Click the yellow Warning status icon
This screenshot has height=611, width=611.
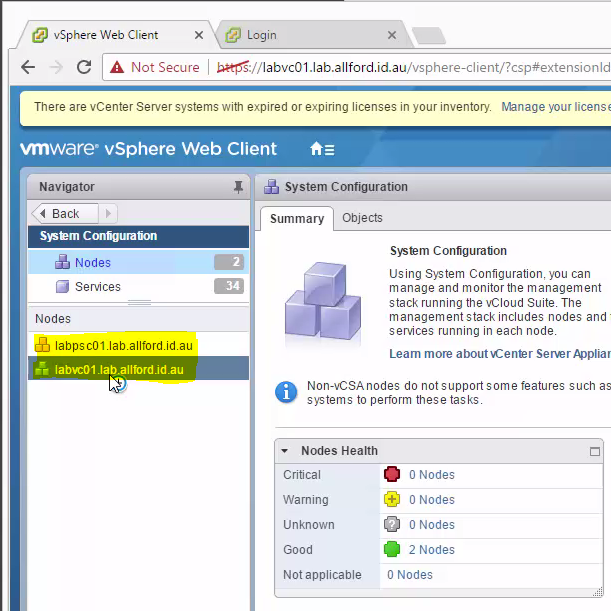point(392,499)
